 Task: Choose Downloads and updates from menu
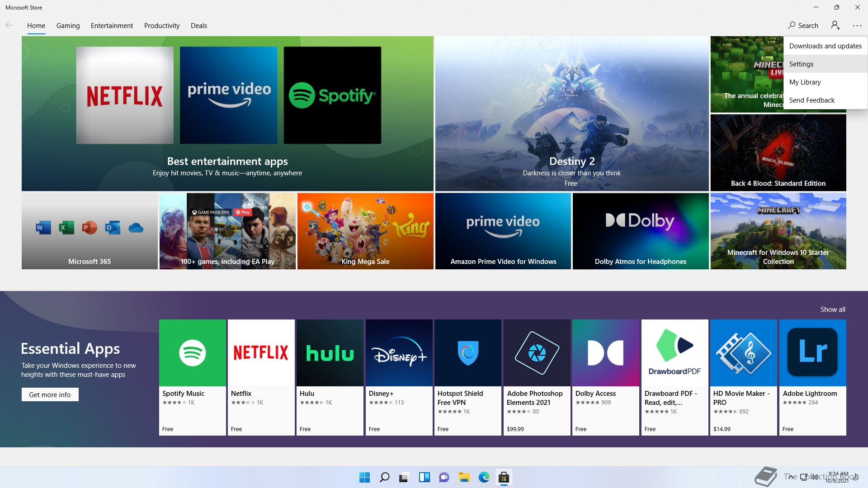click(826, 46)
